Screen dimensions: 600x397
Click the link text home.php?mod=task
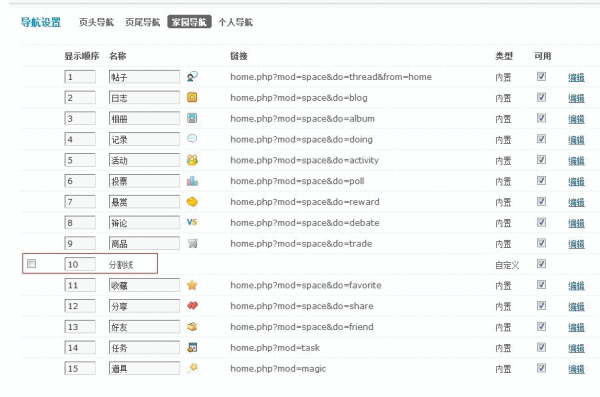[275, 348]
